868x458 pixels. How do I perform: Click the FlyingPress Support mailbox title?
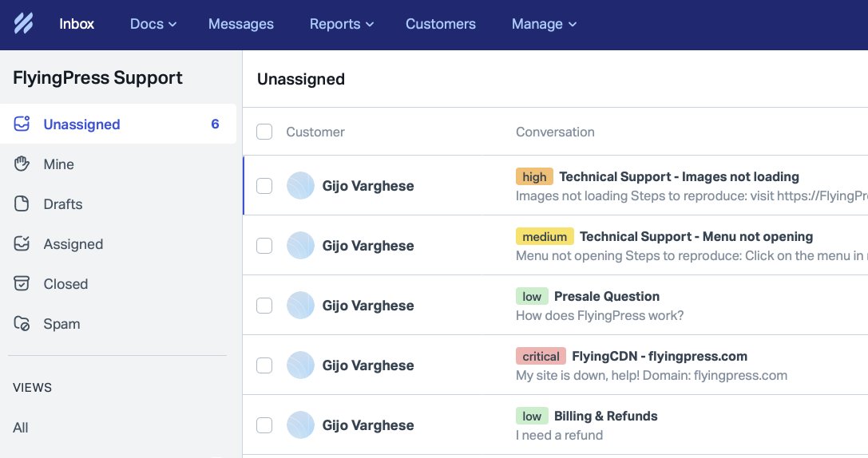coord(97,77)
